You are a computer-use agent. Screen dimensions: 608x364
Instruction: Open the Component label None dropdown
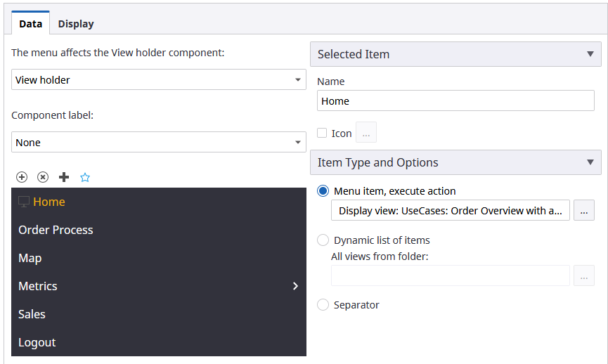[159, 142]
